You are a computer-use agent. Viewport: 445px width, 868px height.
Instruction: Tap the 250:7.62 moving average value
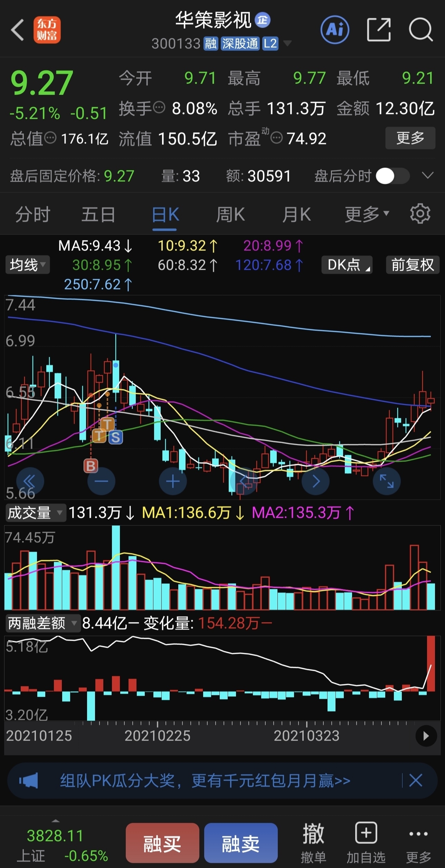point(98,284)
